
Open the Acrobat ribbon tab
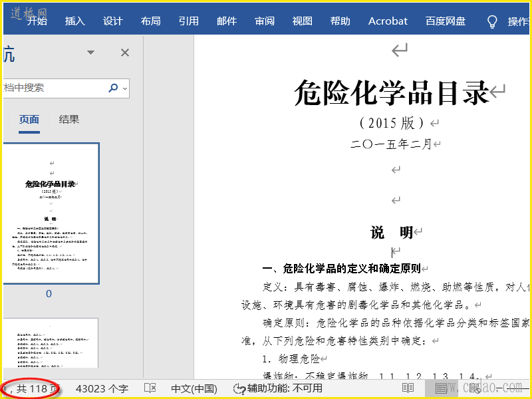pyautogui.click(x=388, y=21)
